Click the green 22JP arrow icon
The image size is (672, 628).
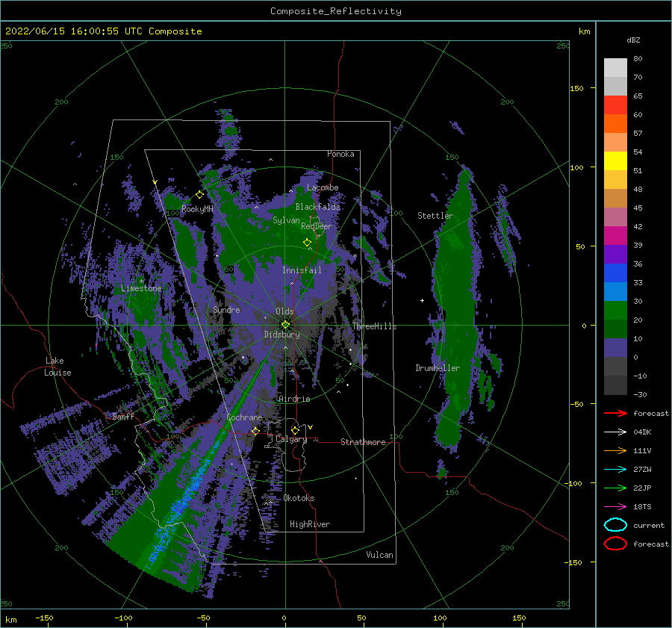click(x=615, y=488)
